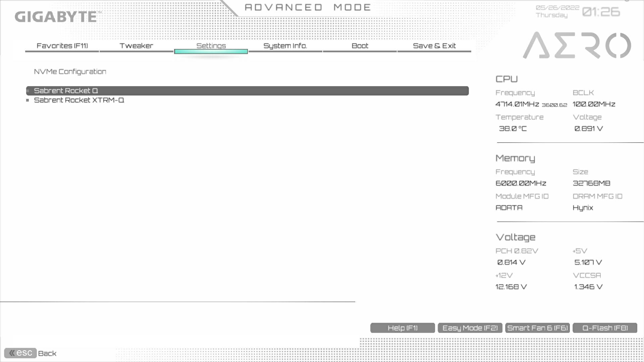Image resolution: width=644 pixels, height=362 pixels.
Task: Press Help F1 for assistance
Action: (x=402, y=328)
